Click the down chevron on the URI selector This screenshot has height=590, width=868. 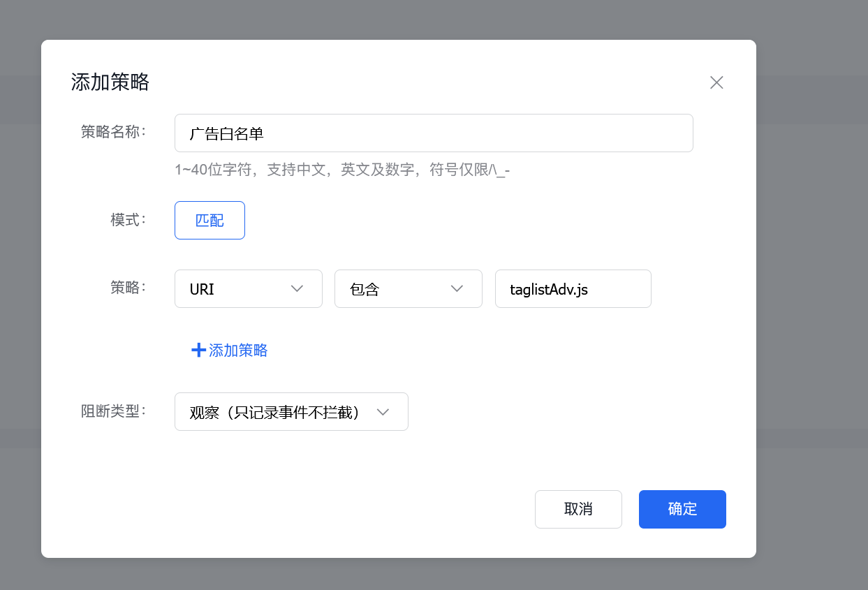297,288
